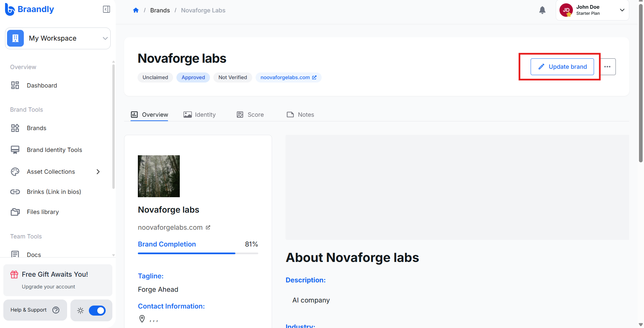Click the external link icon in header badge
644x328 pixels.
314,77
